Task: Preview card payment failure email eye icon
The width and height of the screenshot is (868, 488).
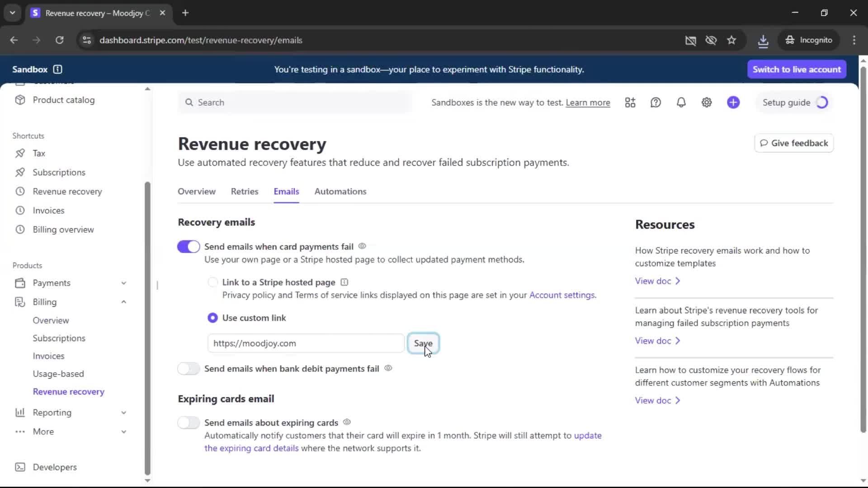Action: click(x=362, y=246)
